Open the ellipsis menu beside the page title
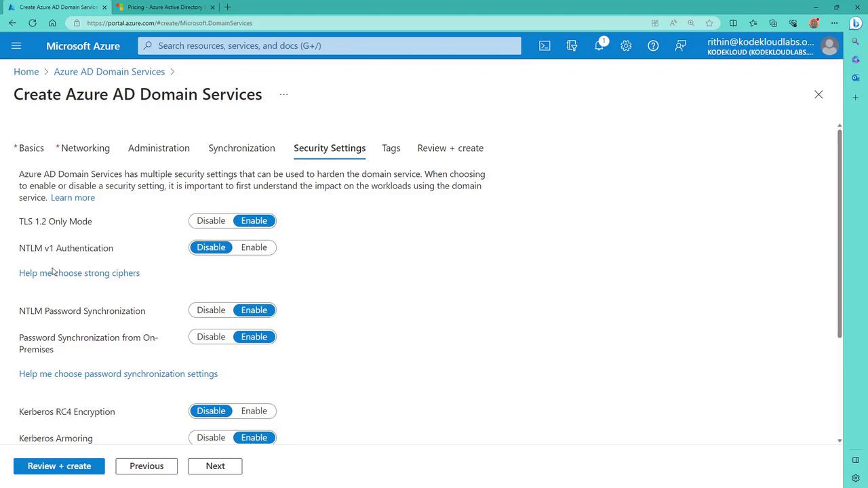The image size is (868, 488). 283,94
